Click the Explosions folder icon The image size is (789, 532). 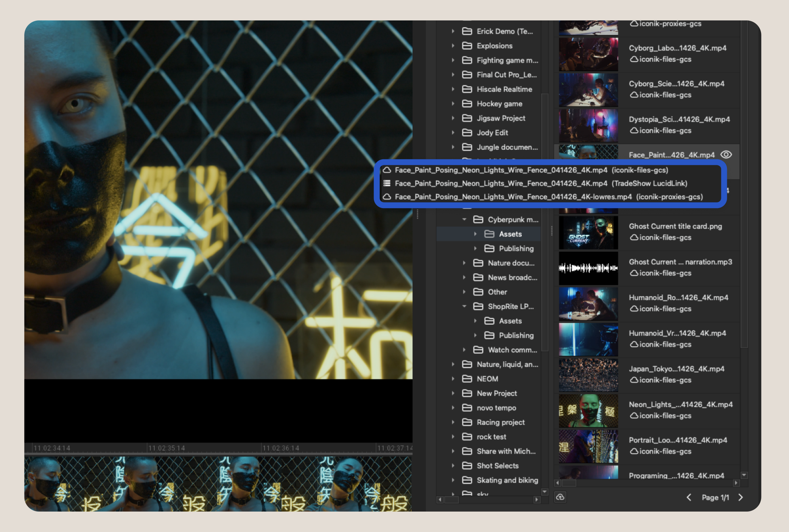pyautogui.click(x=467, y=46)
